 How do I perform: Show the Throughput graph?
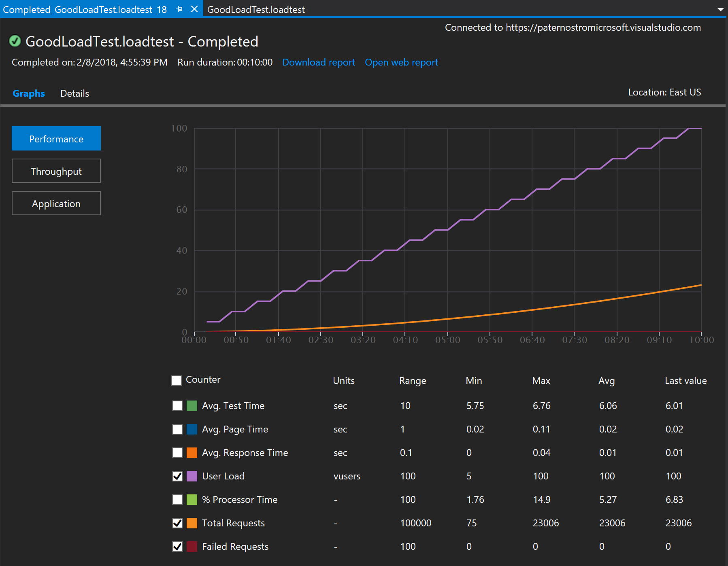56,171
